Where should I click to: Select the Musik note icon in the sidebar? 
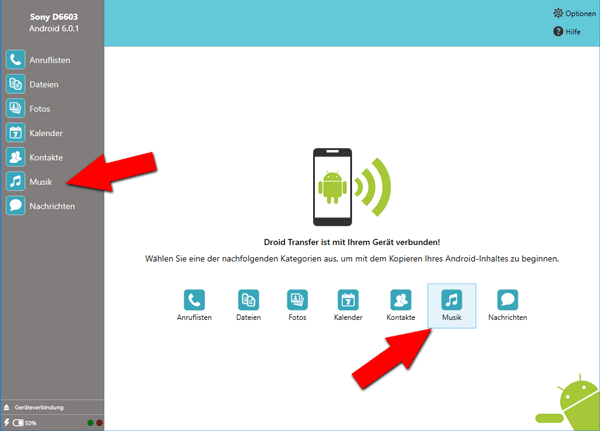pyautogui.click(x=15, y=181)
